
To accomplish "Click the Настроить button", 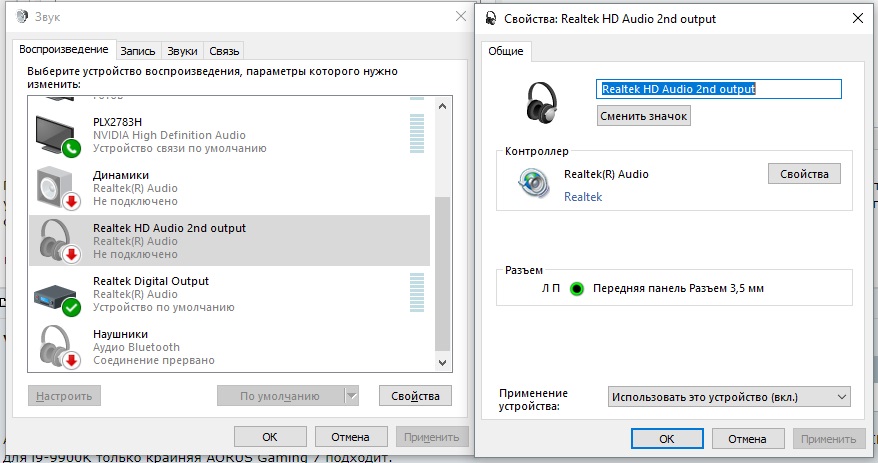I will (64, 396).
